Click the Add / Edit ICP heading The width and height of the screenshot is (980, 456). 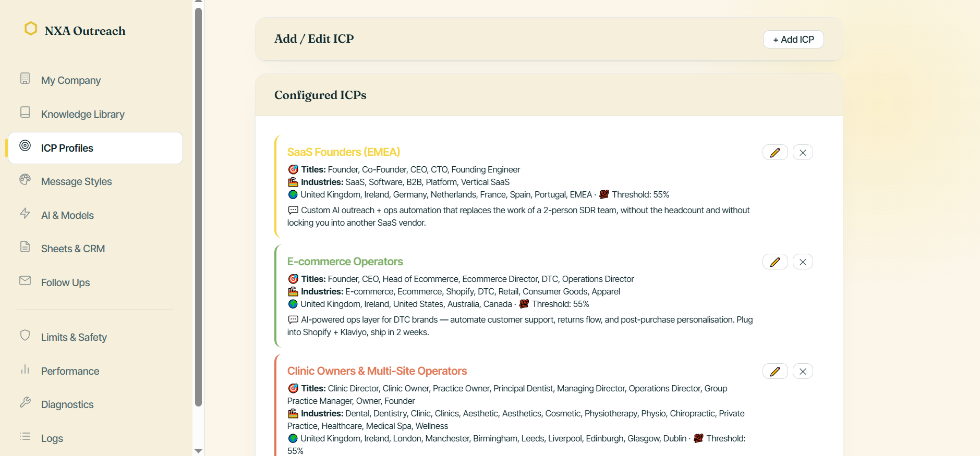314,39
